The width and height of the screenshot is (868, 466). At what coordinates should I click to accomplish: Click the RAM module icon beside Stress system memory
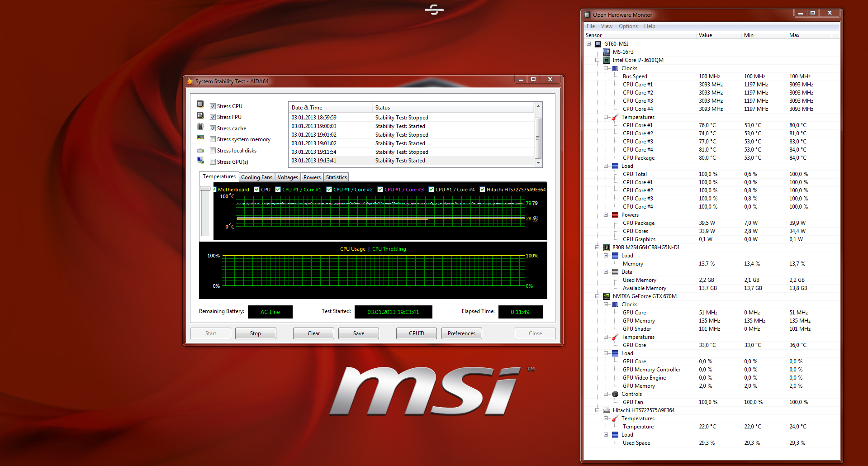200,138
